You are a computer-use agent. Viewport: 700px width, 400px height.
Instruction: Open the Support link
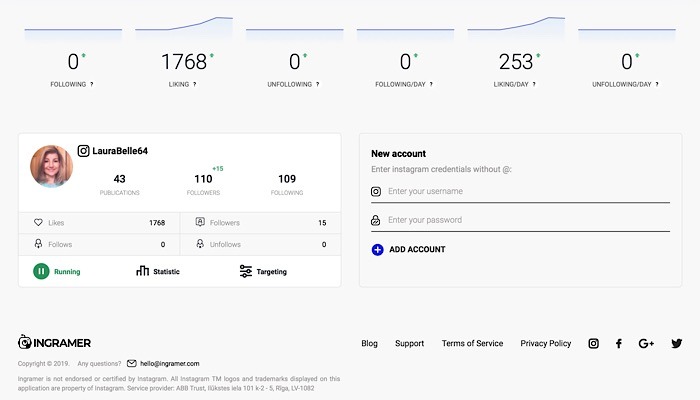coord(409,343)
